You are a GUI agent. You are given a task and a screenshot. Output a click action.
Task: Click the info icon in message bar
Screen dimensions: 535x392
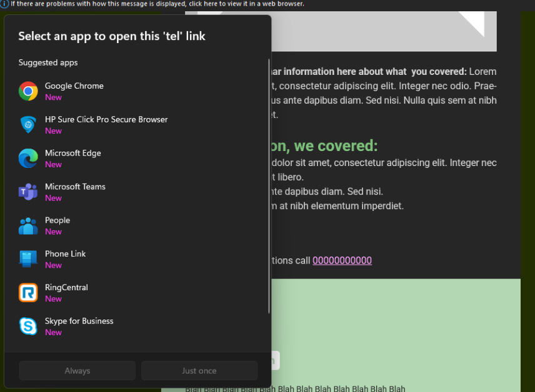click(x=4, y=4)
